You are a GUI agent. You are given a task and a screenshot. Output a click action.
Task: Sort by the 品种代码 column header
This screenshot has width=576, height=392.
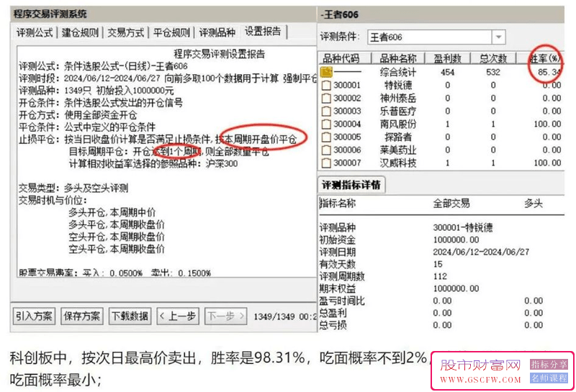345,58
